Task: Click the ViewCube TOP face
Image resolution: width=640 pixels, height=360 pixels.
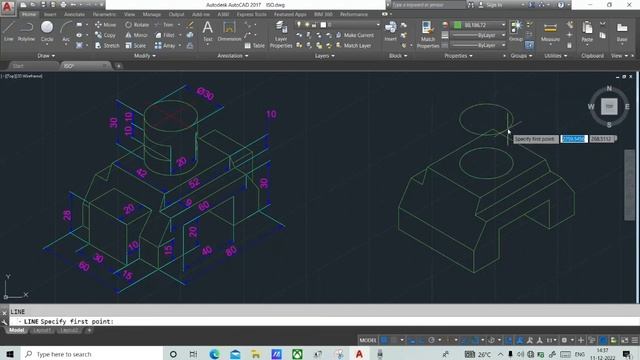Action: point(609,107)
